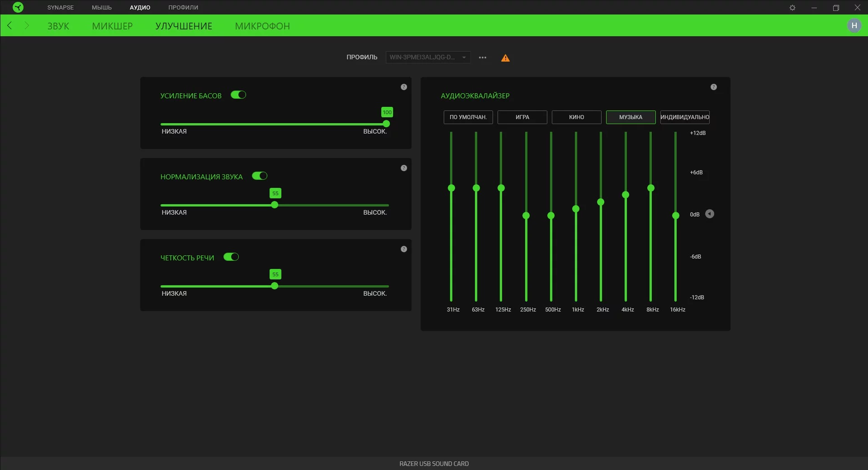Viewport: 868px width, 470px height.
Task: Select the Игра equalizer preset
Action: click(522, 117)
